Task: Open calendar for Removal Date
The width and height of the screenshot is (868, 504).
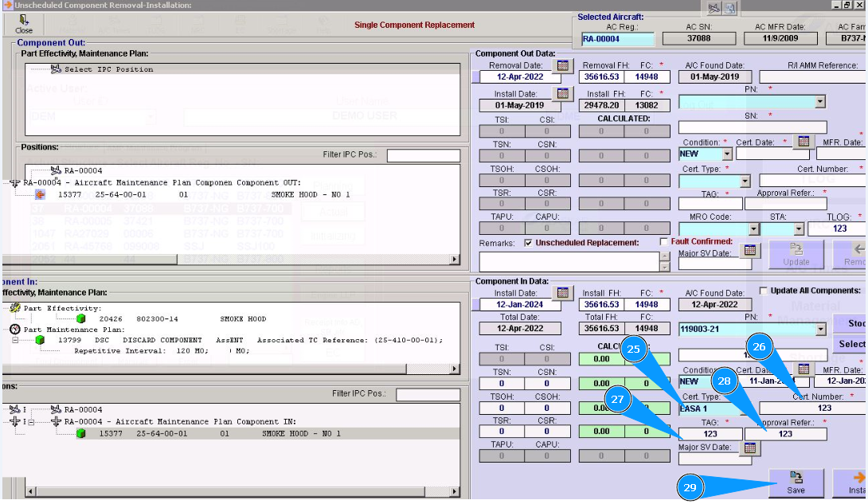Action: pyautogui.click(x=563, y=66)
